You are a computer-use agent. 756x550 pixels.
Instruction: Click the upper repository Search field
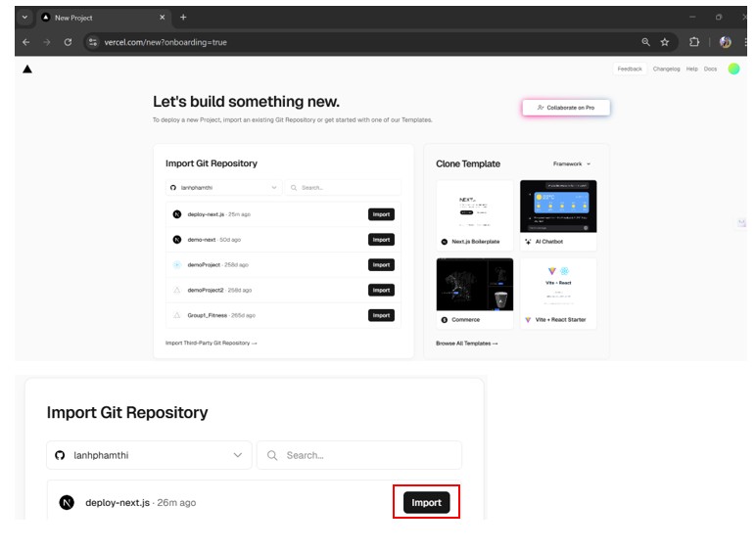coord(343,188)
